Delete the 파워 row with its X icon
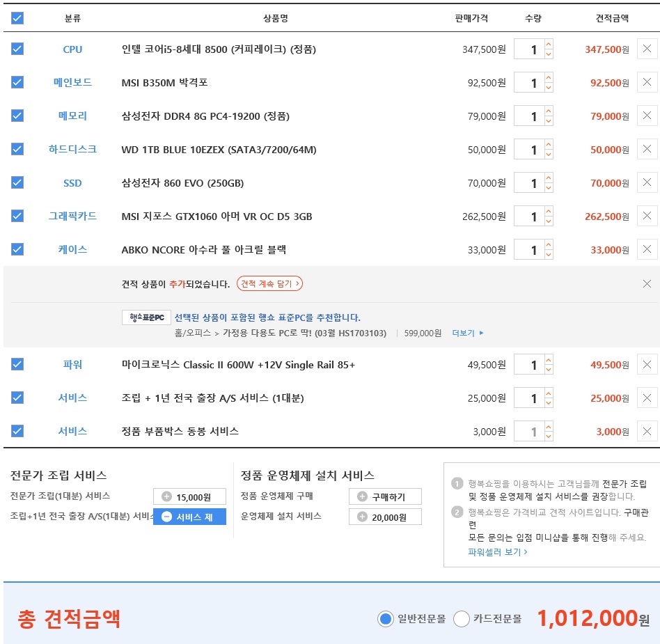This screenshot has height=644, width=660. point(647,365)
